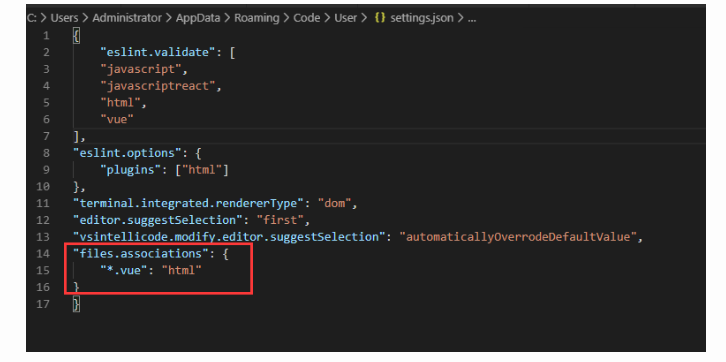Click line number 14 in the gutter

click(x=43, y=254)
